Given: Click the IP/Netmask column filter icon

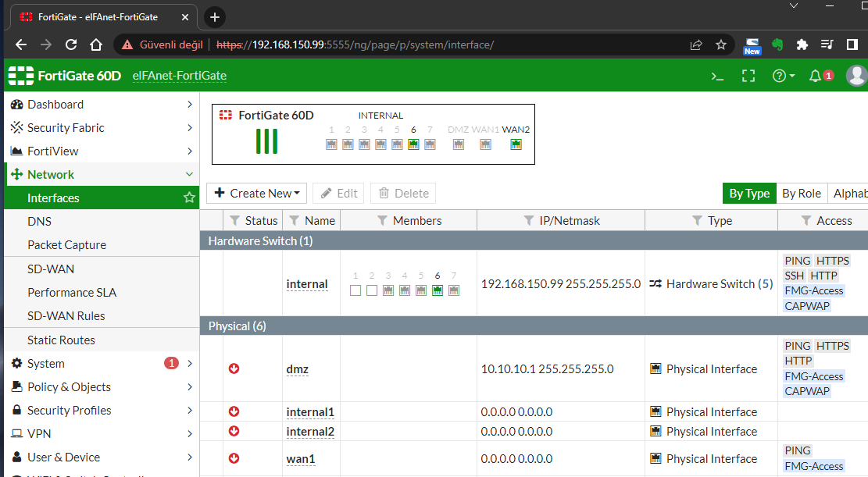Looking at the screenshot, I should (529, 221).
